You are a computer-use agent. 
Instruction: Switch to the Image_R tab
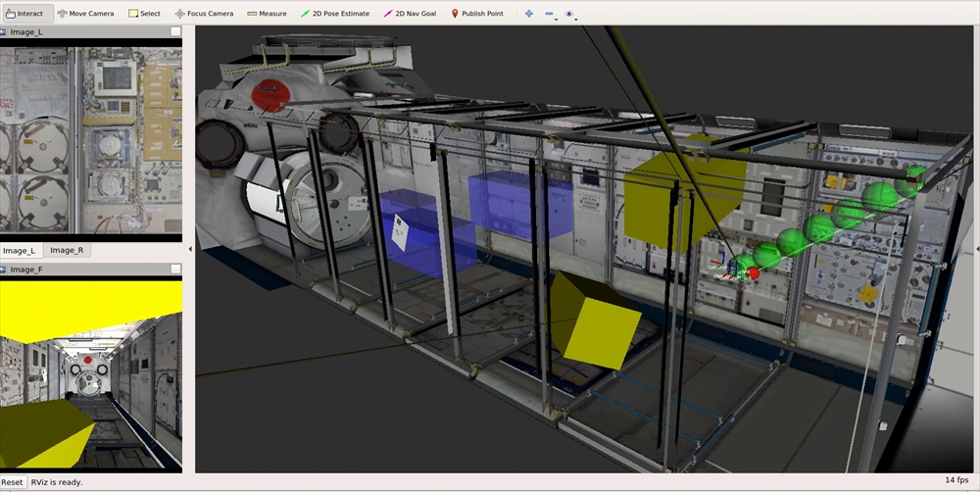pos(67,251)
